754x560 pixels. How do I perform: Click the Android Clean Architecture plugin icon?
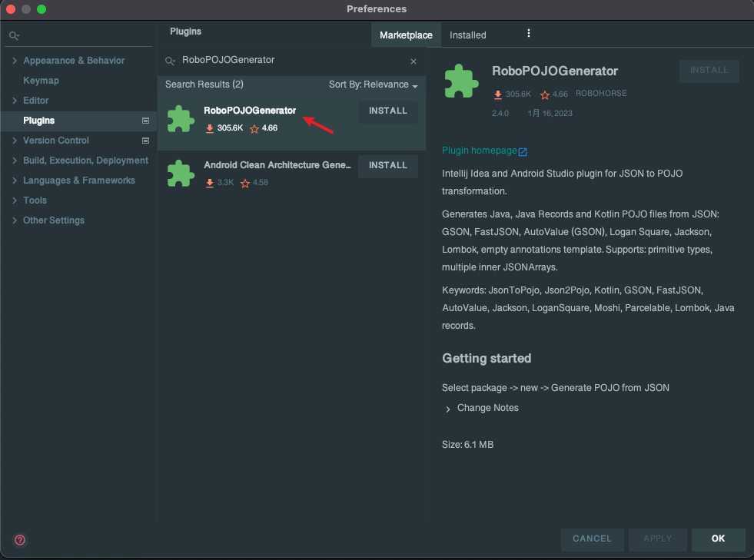click(x=181, y=174)
